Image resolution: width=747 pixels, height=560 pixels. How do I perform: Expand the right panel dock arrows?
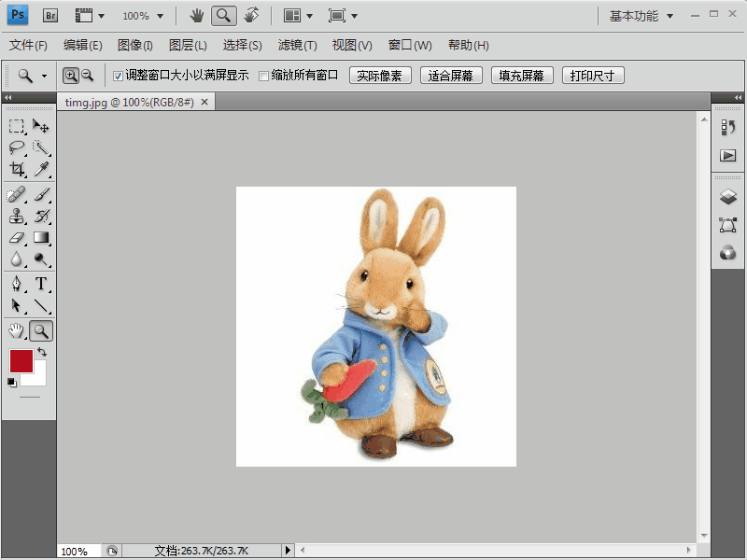click(738, 98)
